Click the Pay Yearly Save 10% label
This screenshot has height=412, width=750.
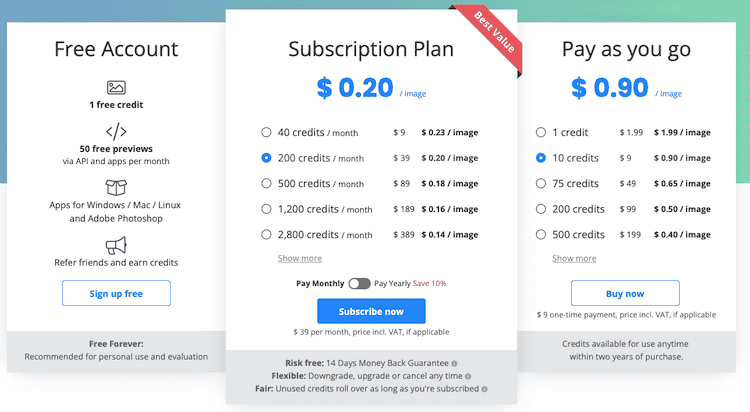coord(409,284)
